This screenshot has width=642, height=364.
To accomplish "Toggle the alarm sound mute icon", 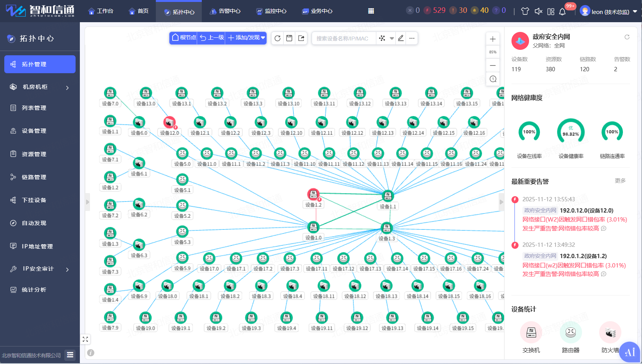I will pos(538,11).
